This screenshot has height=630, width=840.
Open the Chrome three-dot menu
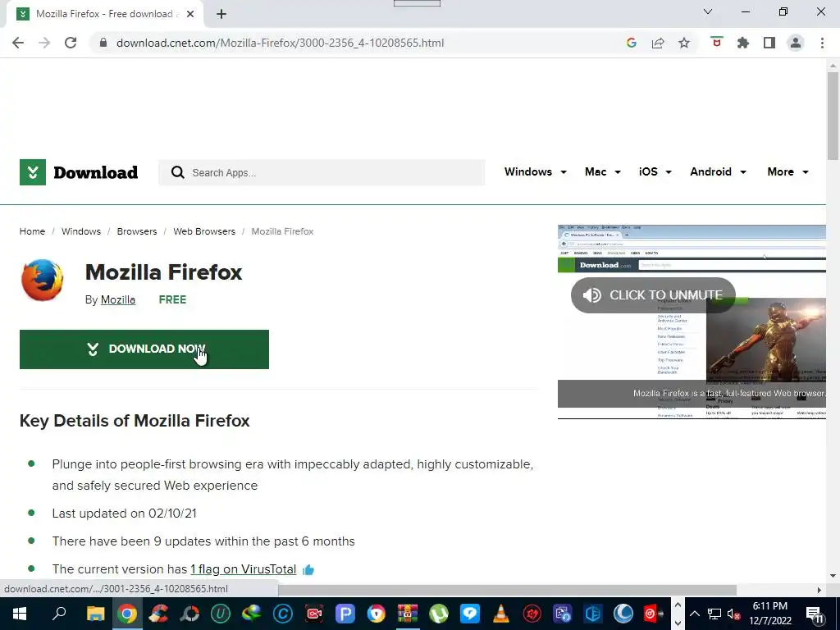822,43
